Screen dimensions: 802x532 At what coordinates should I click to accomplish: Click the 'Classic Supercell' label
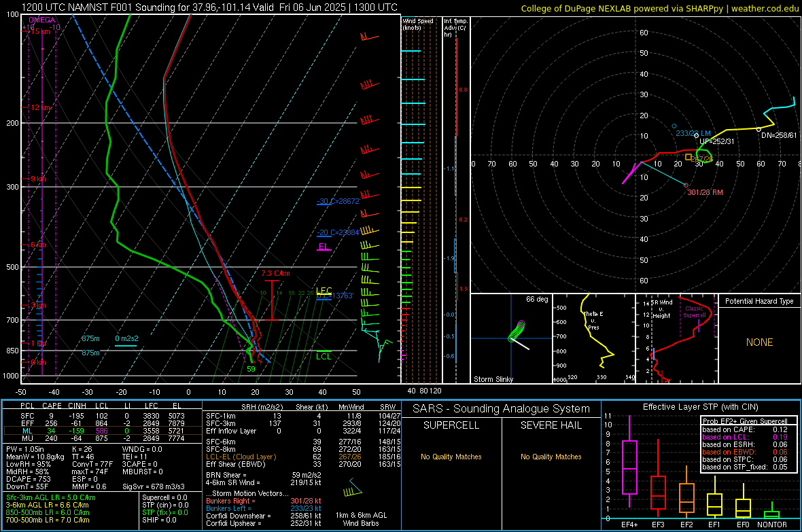pyautogui.click(x=694, y=312)
